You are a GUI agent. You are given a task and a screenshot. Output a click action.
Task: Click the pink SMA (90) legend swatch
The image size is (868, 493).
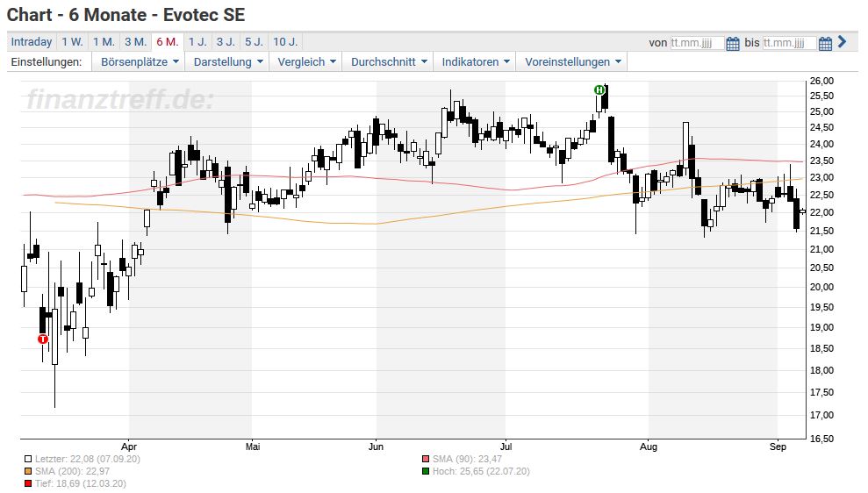(425, 460)
